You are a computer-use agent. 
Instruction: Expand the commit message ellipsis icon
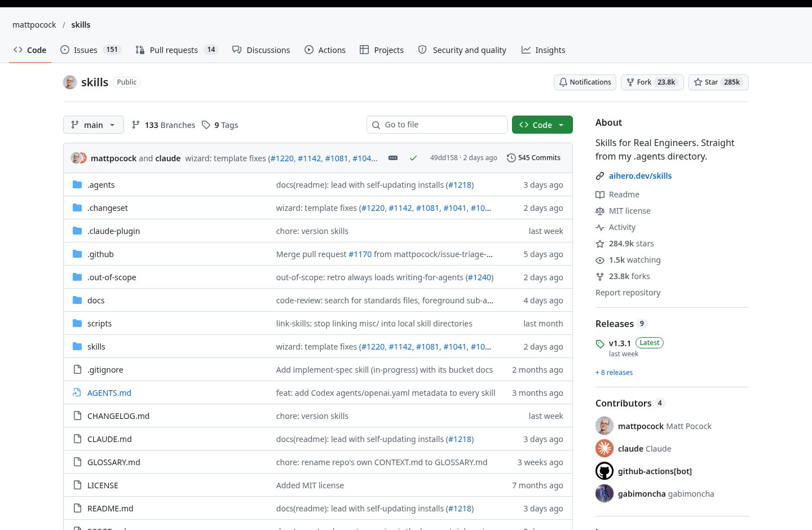click(393, 158)
